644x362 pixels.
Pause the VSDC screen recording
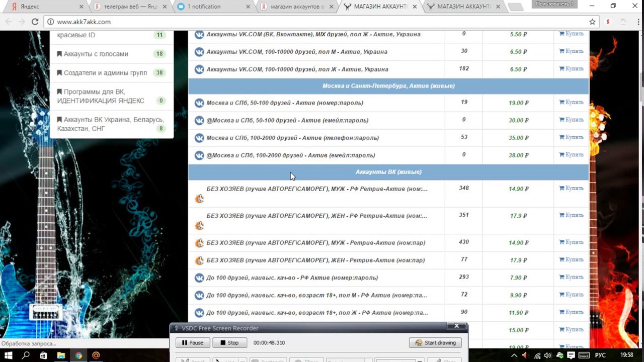192,343
